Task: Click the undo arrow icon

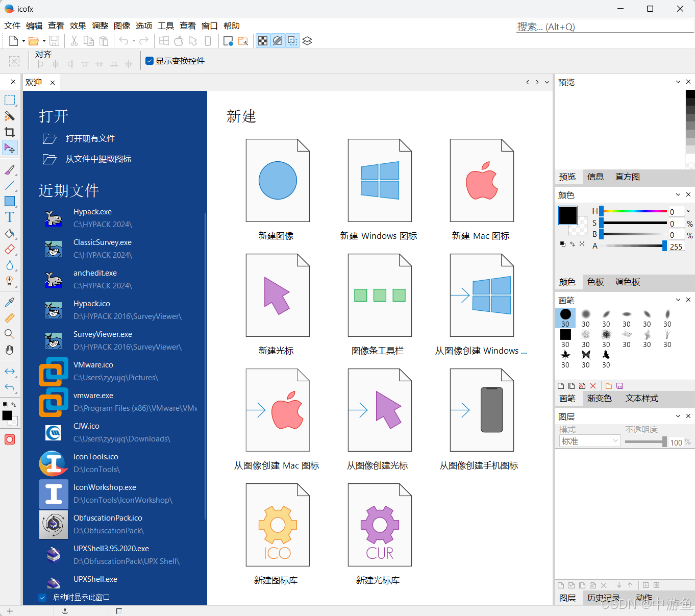Action: point(123,41)
